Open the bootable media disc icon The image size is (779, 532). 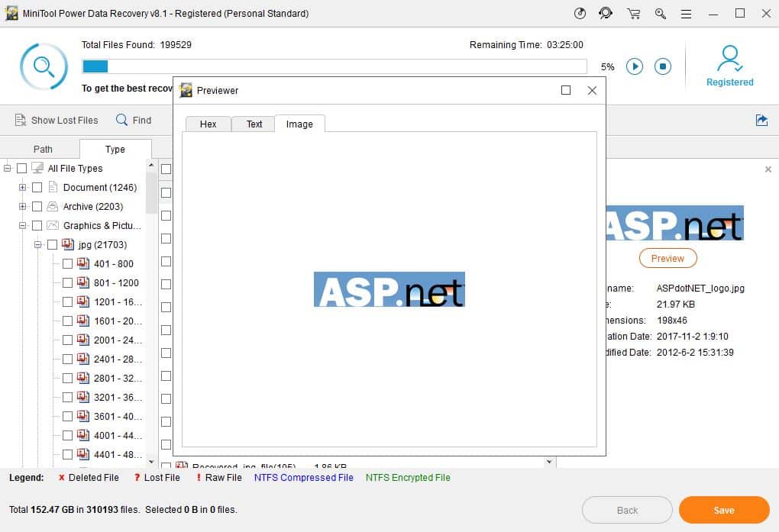point(579,13)
